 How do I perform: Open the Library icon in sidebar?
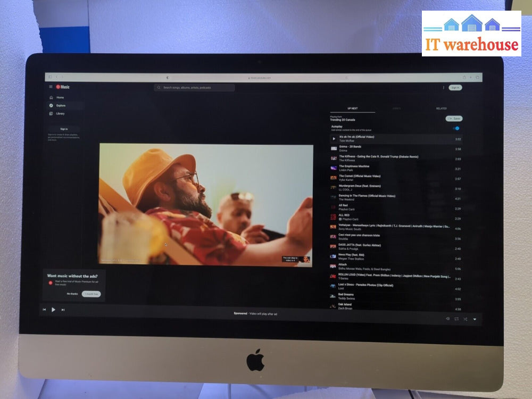51,113
